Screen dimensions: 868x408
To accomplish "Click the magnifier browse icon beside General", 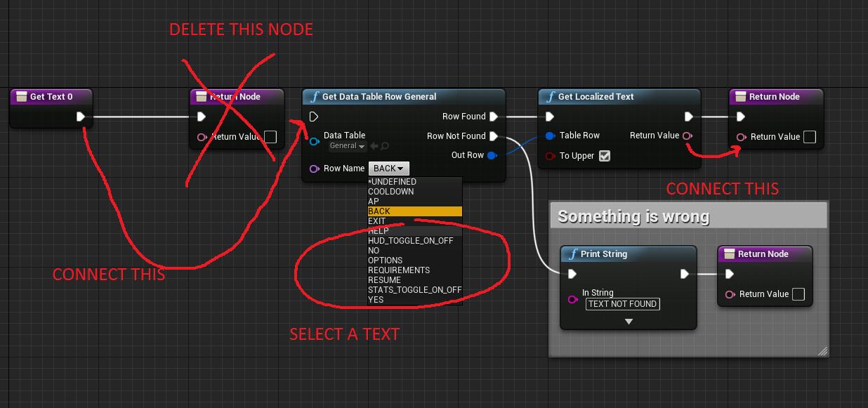I will click(x=385, y=146).
